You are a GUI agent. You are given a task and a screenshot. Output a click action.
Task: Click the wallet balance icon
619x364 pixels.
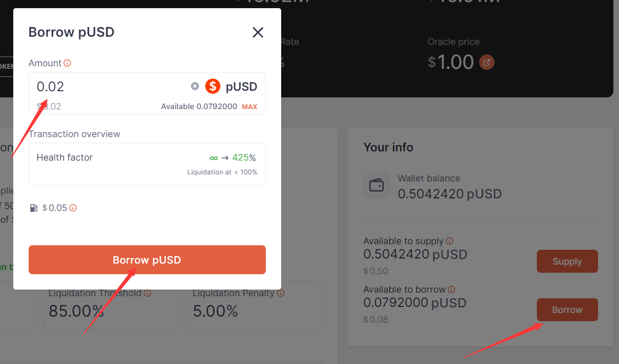coord(377,185)
